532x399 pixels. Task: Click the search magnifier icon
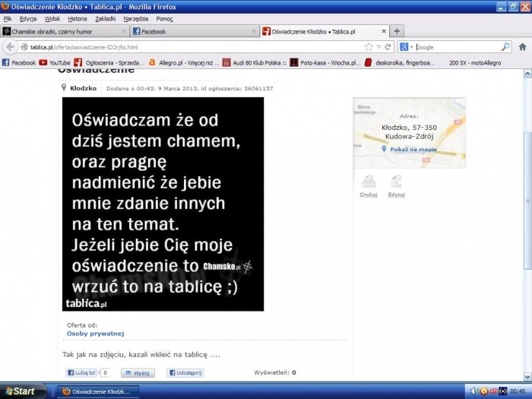click(506, 47)
